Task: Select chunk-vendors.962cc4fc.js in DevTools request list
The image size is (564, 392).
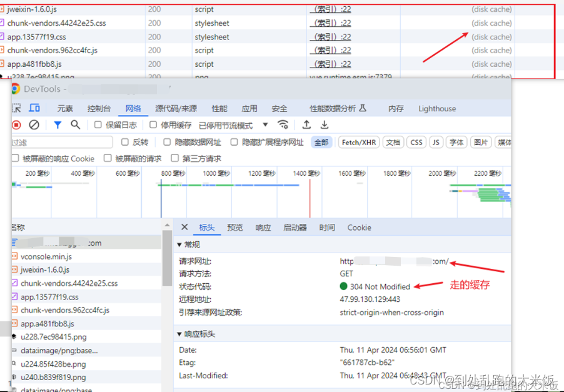Action: tap(86, 310)
